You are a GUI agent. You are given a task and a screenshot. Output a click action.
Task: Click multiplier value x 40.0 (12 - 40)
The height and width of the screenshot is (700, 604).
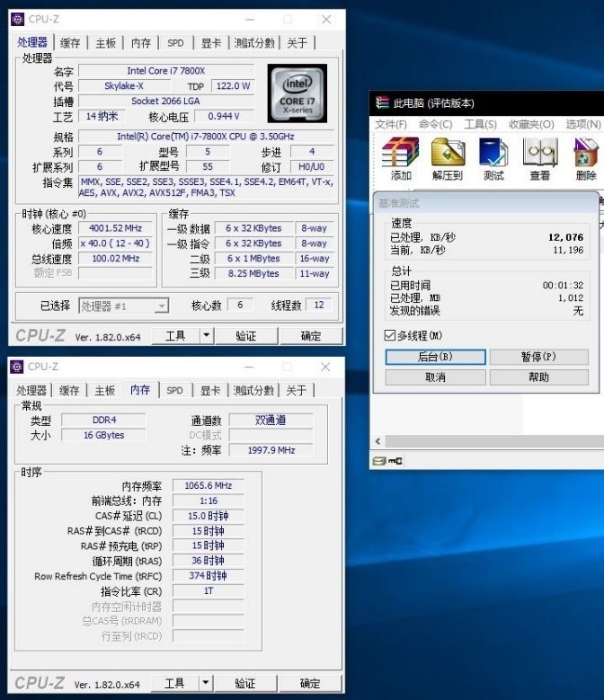(116, 244)
